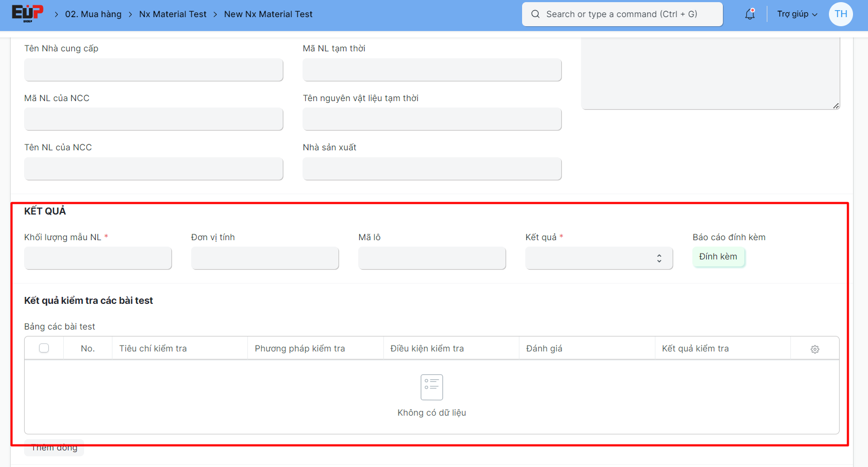Navigate to Nx Material Test breadcrumb

pos(172,14)
